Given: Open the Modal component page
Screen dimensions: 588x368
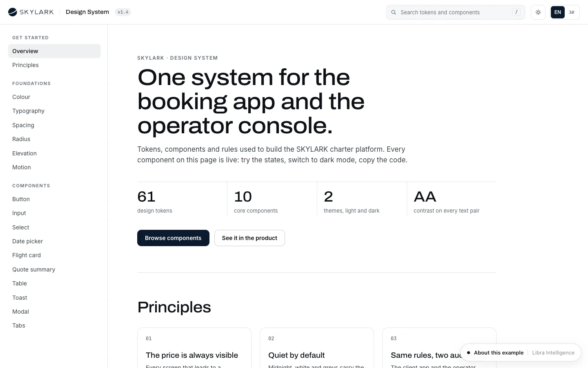Looking at the screenshot, I should point(54,312).
